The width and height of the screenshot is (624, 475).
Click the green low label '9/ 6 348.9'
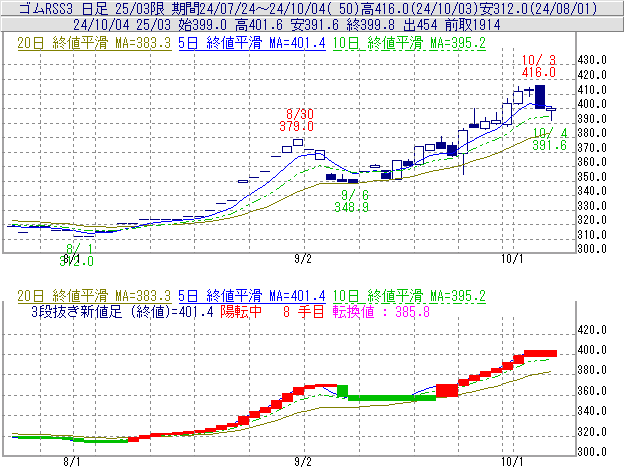click(351, 201)
